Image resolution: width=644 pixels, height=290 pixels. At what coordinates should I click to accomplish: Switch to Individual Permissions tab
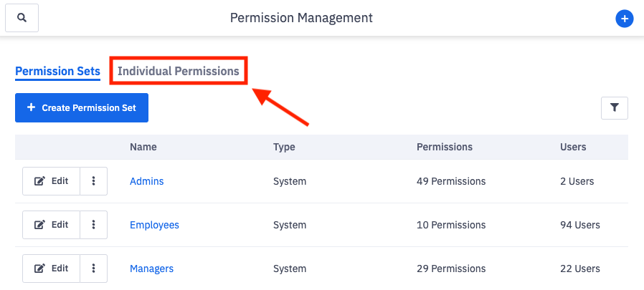click(179, 71)
